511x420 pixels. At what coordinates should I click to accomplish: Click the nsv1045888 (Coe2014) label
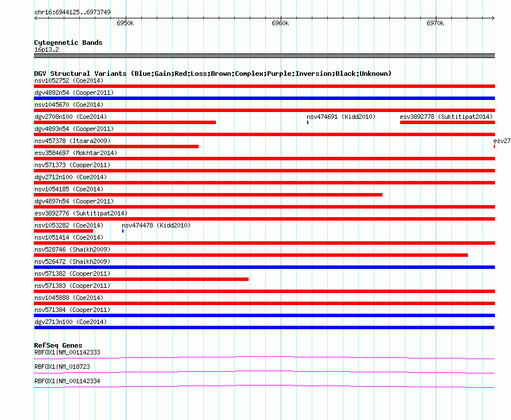point(69,298)
